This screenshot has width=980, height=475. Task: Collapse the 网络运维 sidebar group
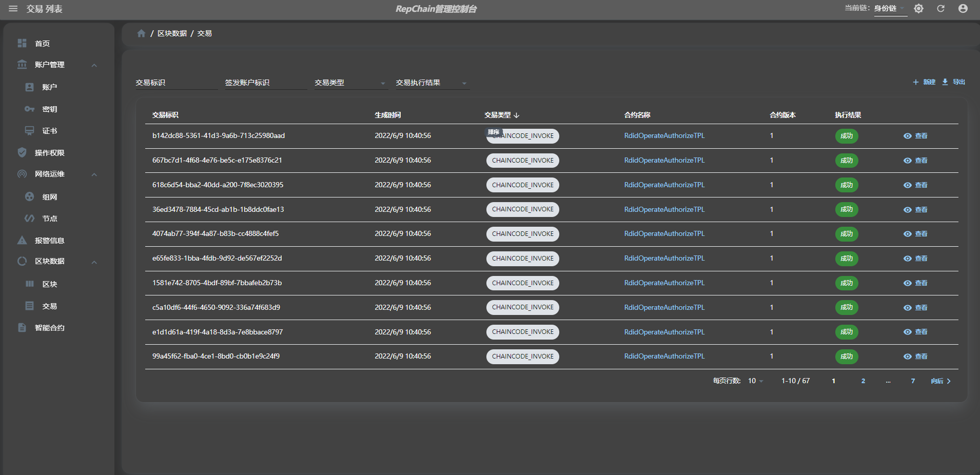94,174
